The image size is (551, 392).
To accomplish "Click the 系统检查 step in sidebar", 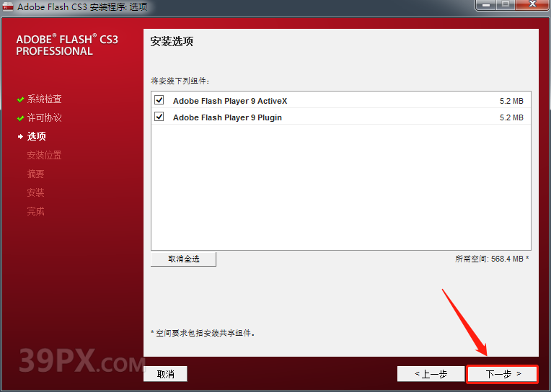I will pyautogui.click(x=44, y=99).
